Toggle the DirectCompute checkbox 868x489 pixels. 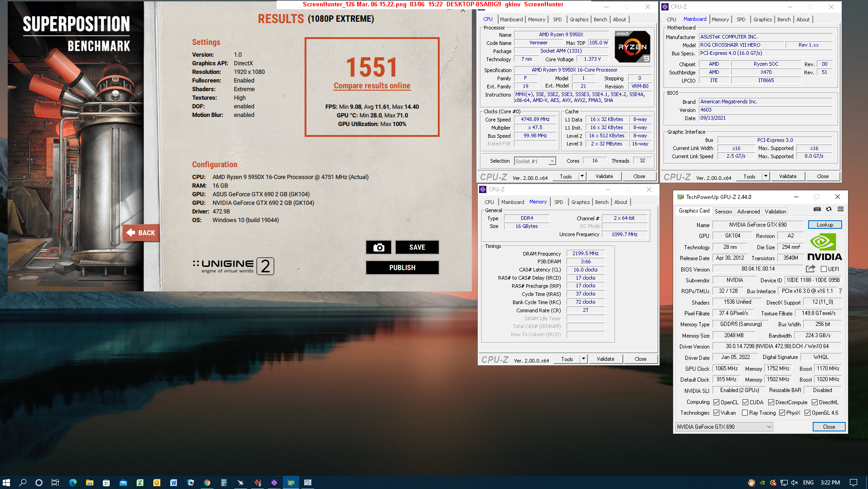point(771,402)
